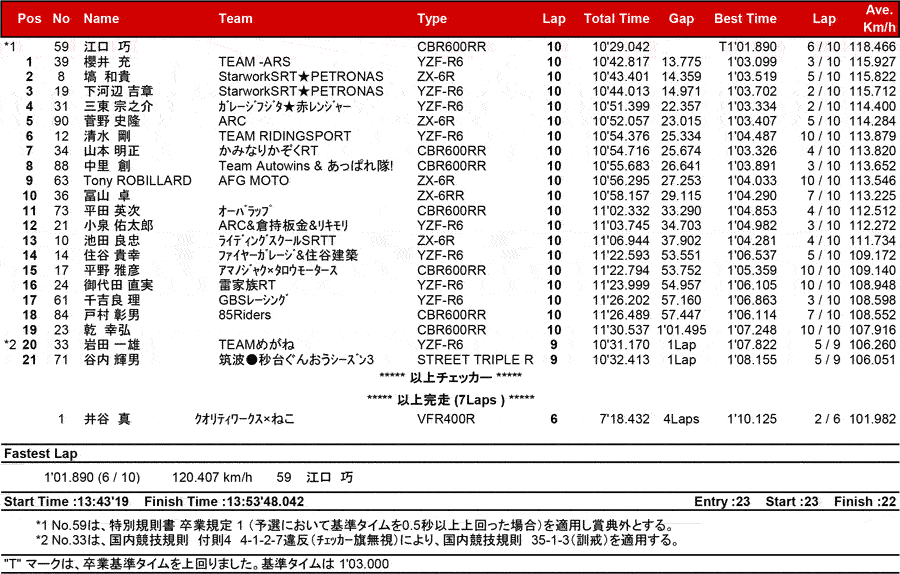Click total time 10'29.042
Viewport: 900px width, 574px height.
(x=621, y=46)
